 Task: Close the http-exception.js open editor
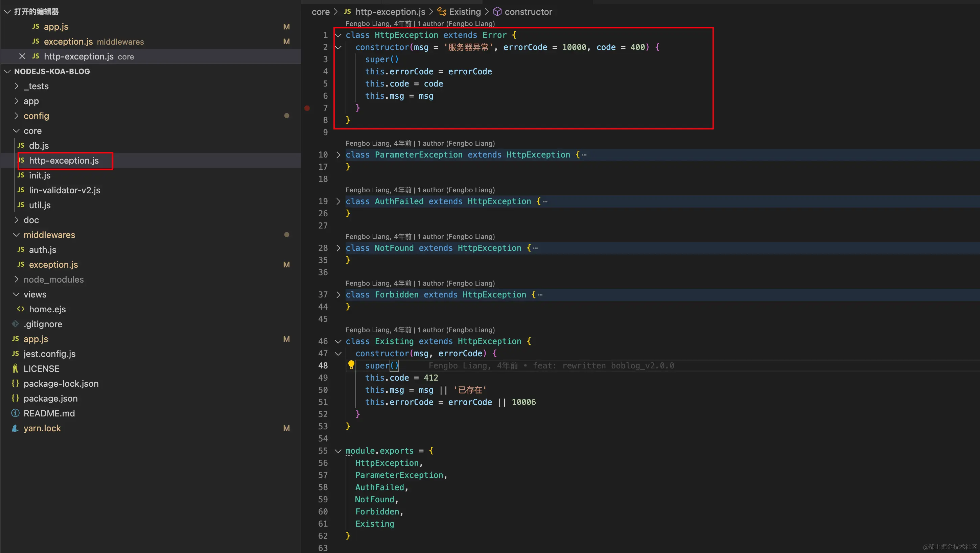coord(22,56)
